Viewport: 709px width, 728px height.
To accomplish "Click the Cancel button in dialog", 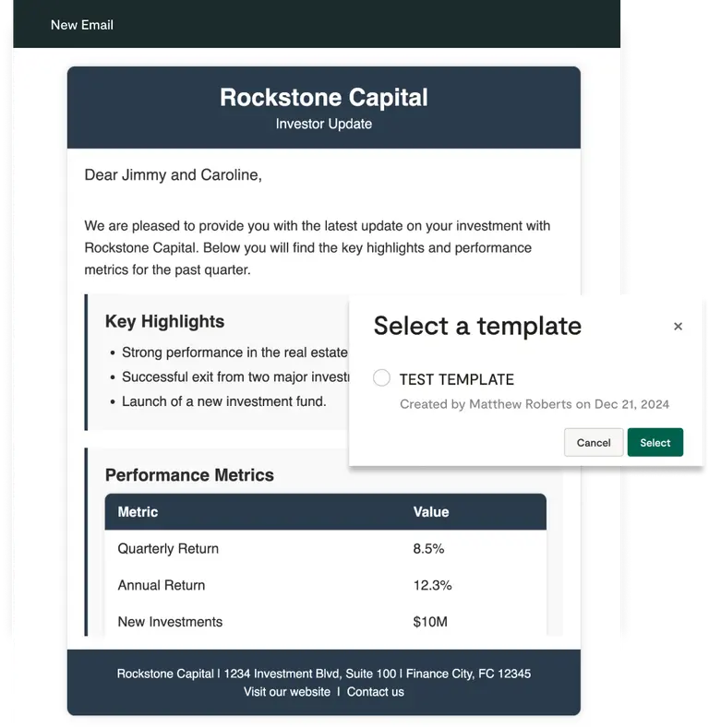I will (593, 442).
